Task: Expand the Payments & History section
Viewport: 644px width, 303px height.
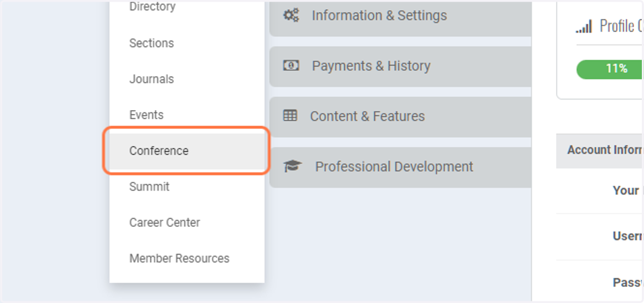Action: (400, 66)
